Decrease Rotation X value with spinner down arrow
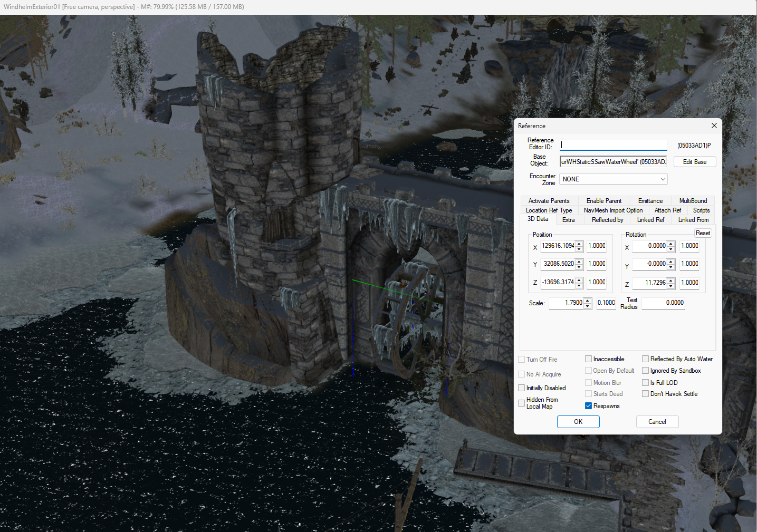Screen dimensions: 757x532 point(671,249)
